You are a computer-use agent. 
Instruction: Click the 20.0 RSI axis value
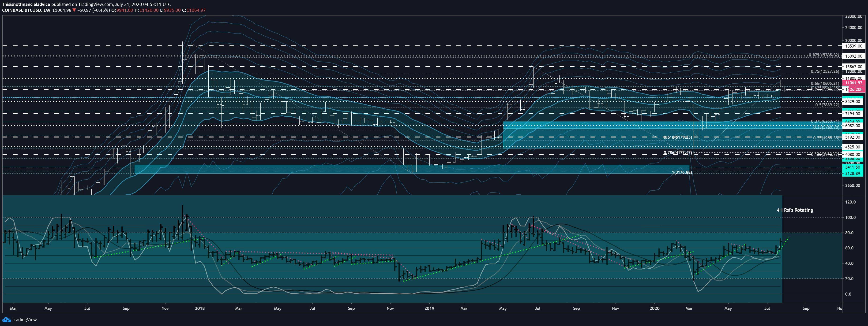coord(849,278)
